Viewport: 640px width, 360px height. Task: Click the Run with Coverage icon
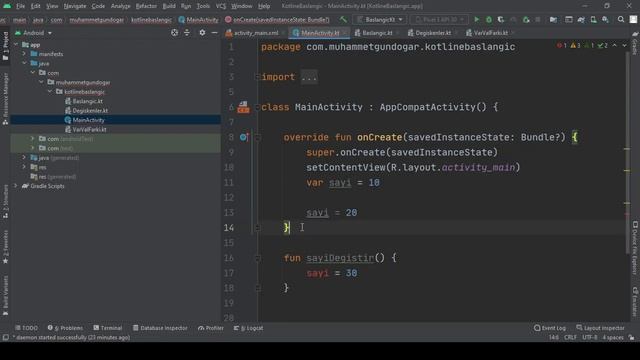tap(501, 20)
